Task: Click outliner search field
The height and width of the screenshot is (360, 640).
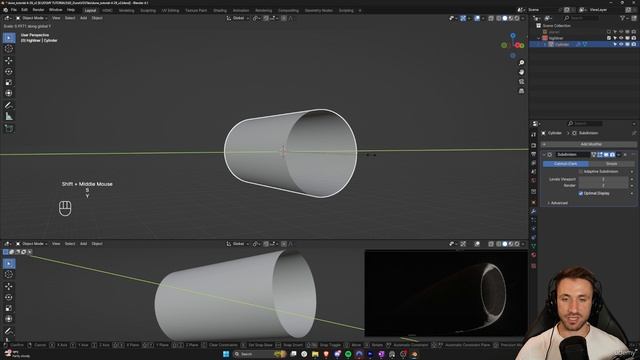Action: (581, 18)
